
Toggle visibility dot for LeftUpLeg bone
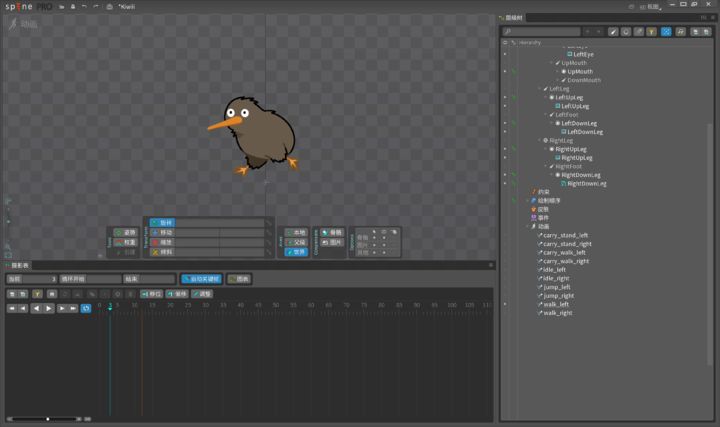click(505, 97)
